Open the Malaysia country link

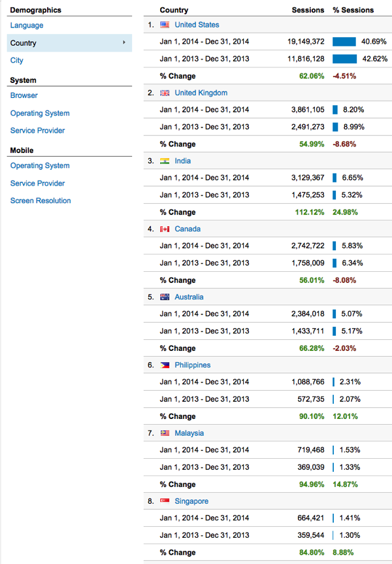[x=189, y=433]
